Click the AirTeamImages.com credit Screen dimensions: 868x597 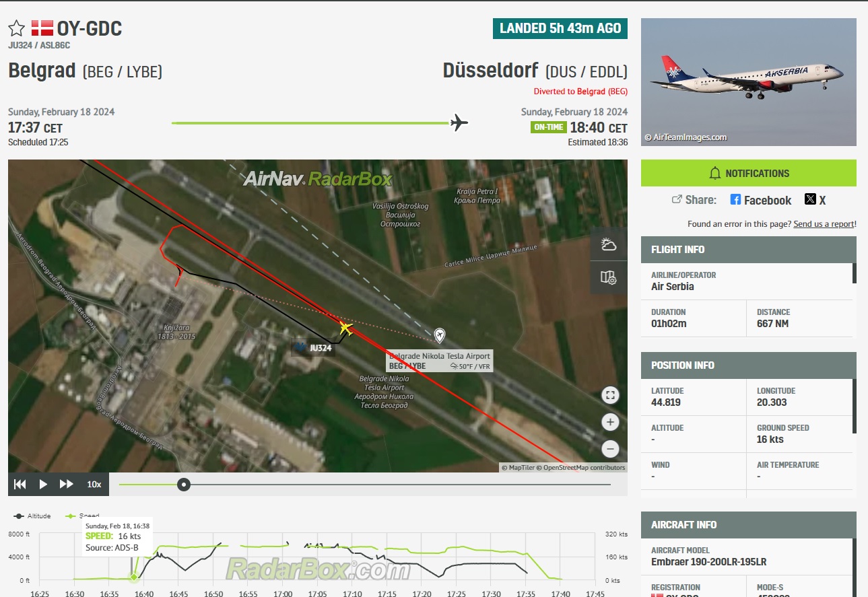coord(686,137)
